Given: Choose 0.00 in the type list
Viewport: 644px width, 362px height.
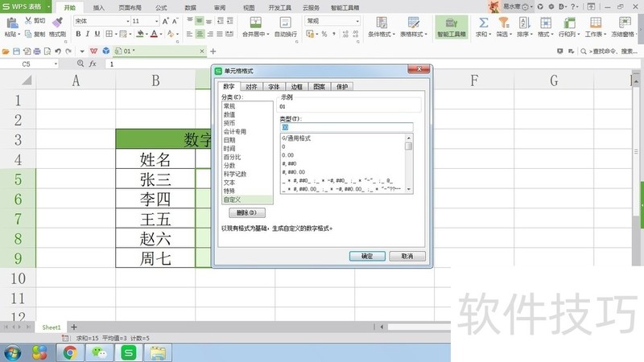Looking at the screenshot, I should pos(343,155).
